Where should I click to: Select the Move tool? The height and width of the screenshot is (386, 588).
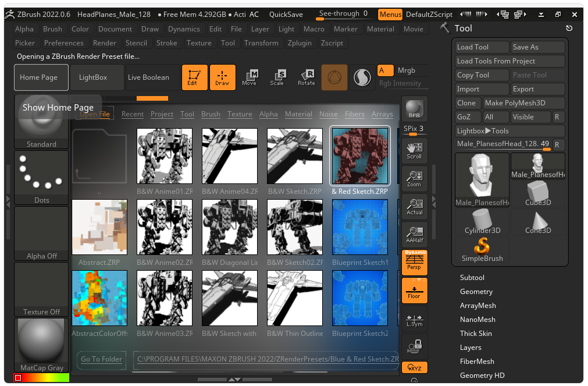(250, 77)
